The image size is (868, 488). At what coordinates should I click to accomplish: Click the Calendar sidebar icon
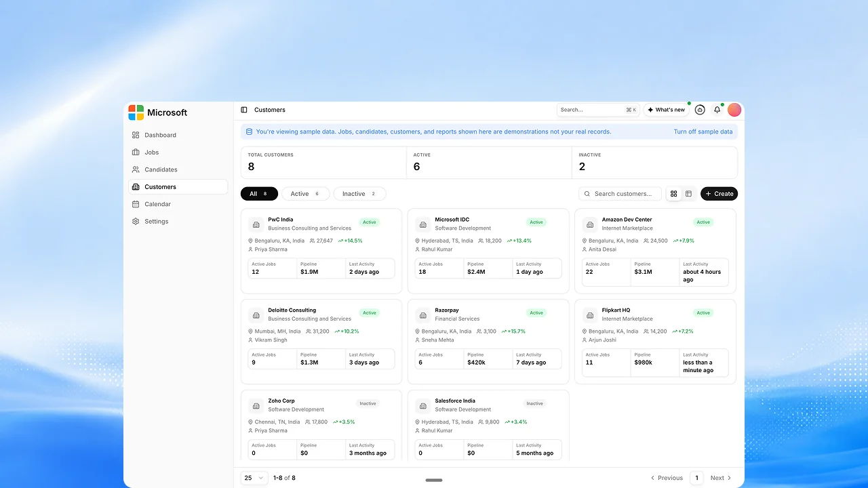(x=136, y=204)
